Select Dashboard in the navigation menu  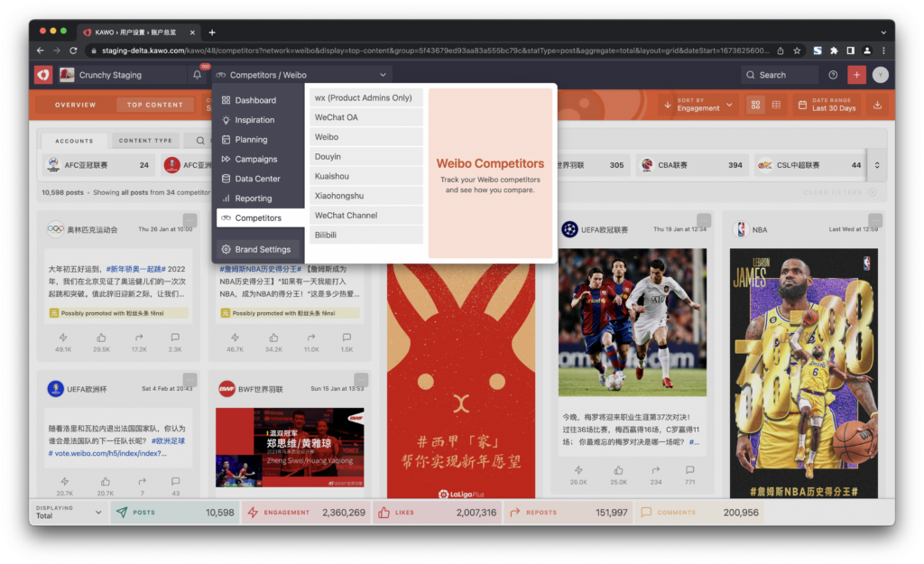coord(260,100)
